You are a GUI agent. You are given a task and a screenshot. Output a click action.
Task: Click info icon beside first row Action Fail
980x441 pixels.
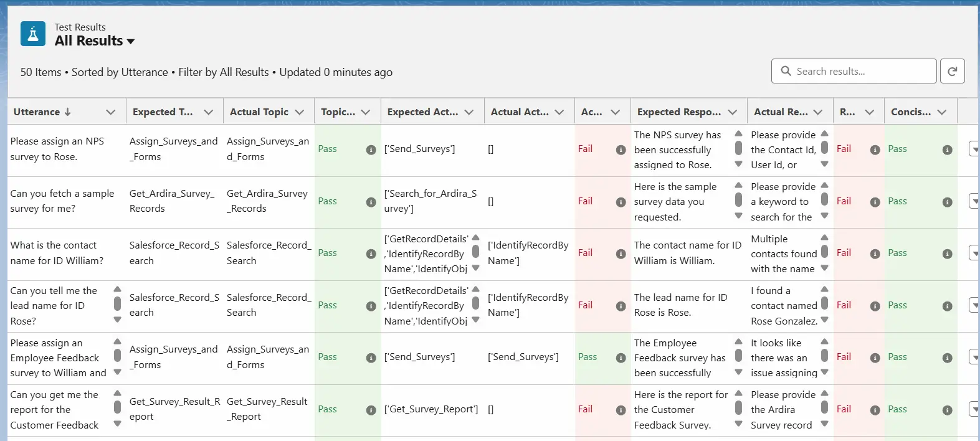(x=621, y=149)
